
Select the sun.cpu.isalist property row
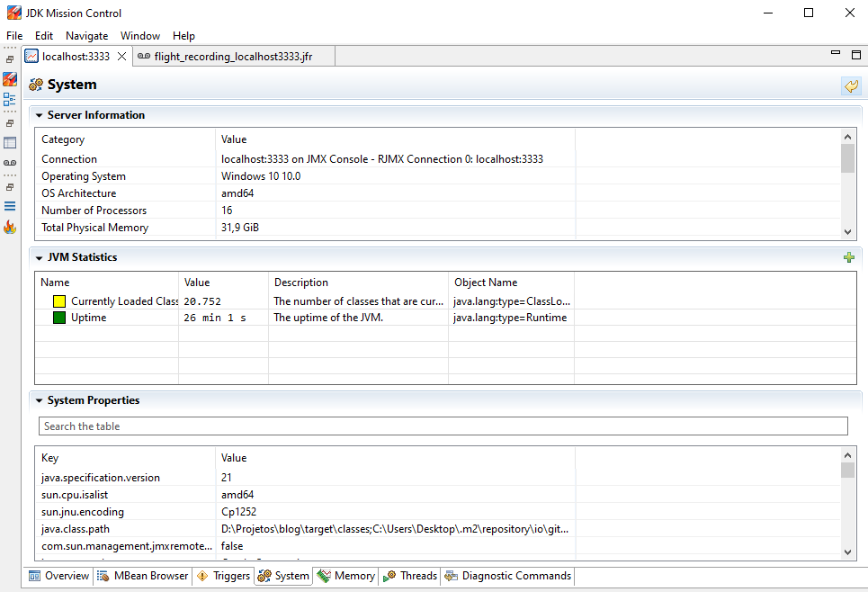coord(438,495)
